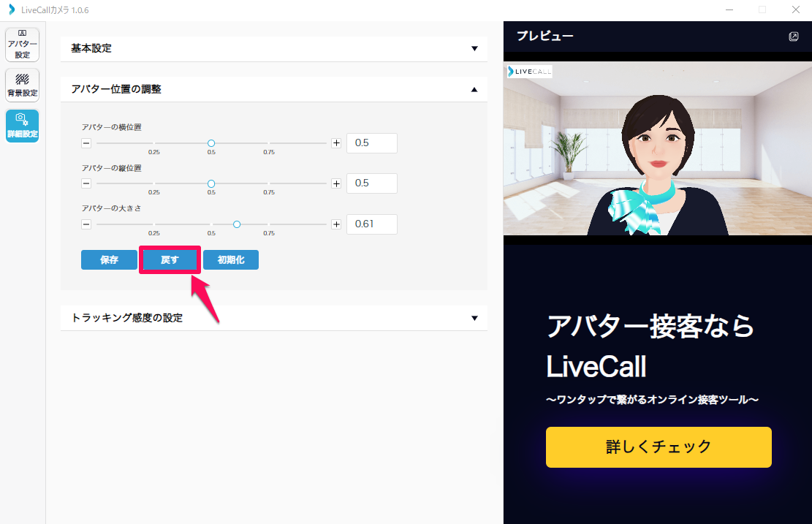The image size is (812, 524).
Task: Focus the アバターの縦位置 value field
Action: [x=372, y=183]
